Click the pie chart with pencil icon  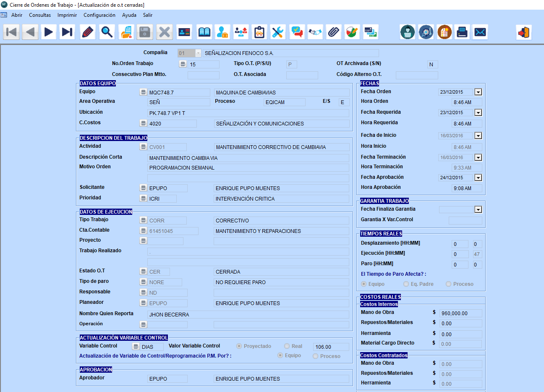[x=352, y=32]
